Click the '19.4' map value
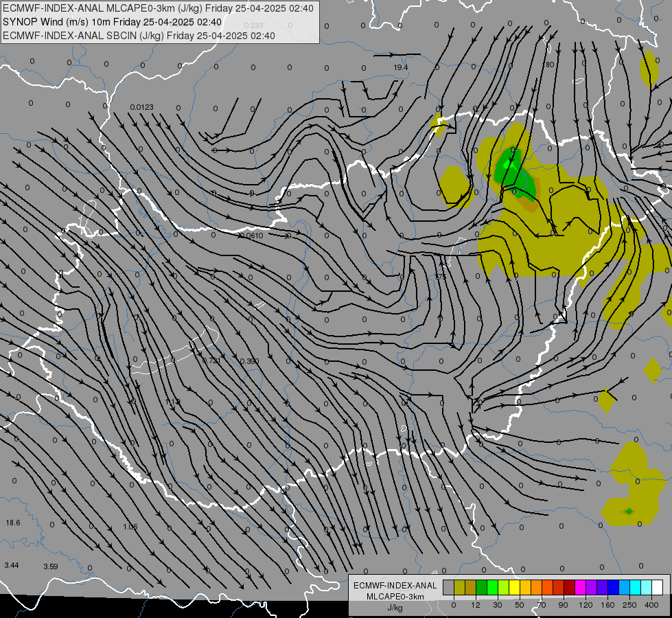The width and height of the screenshot is (672, 618). [401, 68]
